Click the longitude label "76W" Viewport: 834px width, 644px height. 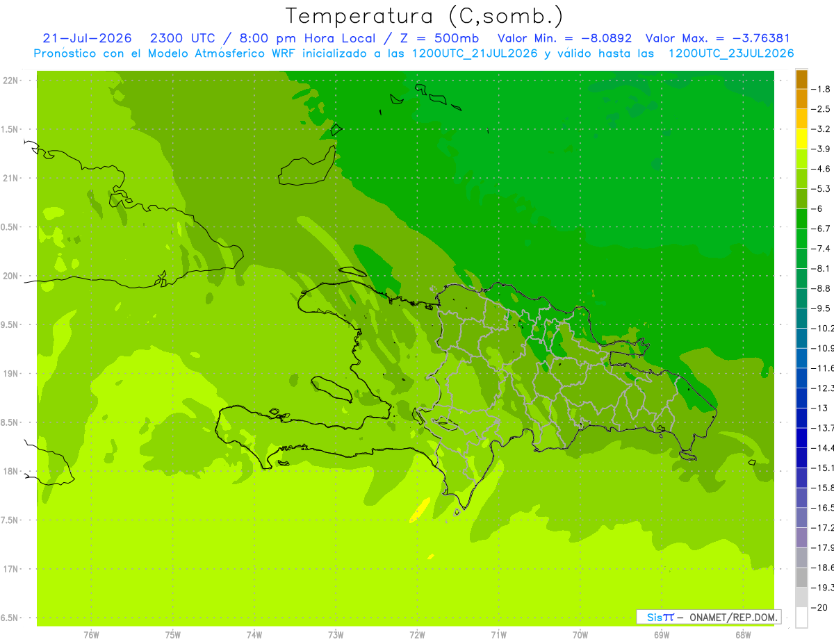[x=91, y=634]
